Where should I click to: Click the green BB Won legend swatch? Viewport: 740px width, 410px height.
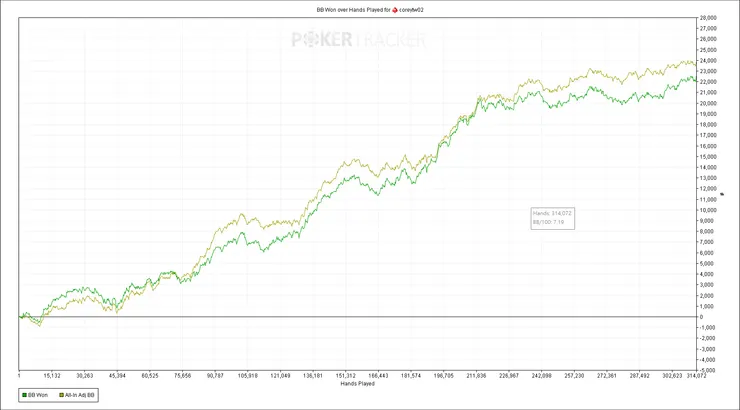[24, 395]
